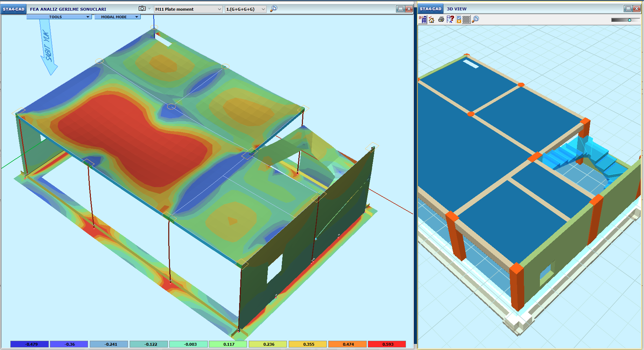Click the magnifier icon beside the load combination dropdown
The width and height of the screenshot is (644, 350).
click(x=273, y=9)
